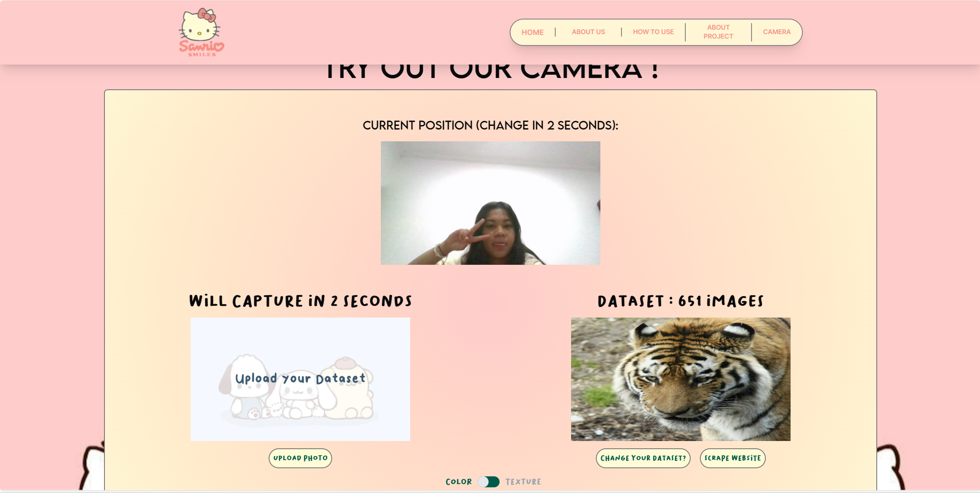The height and width of the screenshot is (493, 980).
Task: Select the Camera nav link
Action: (x=776, y=32)
